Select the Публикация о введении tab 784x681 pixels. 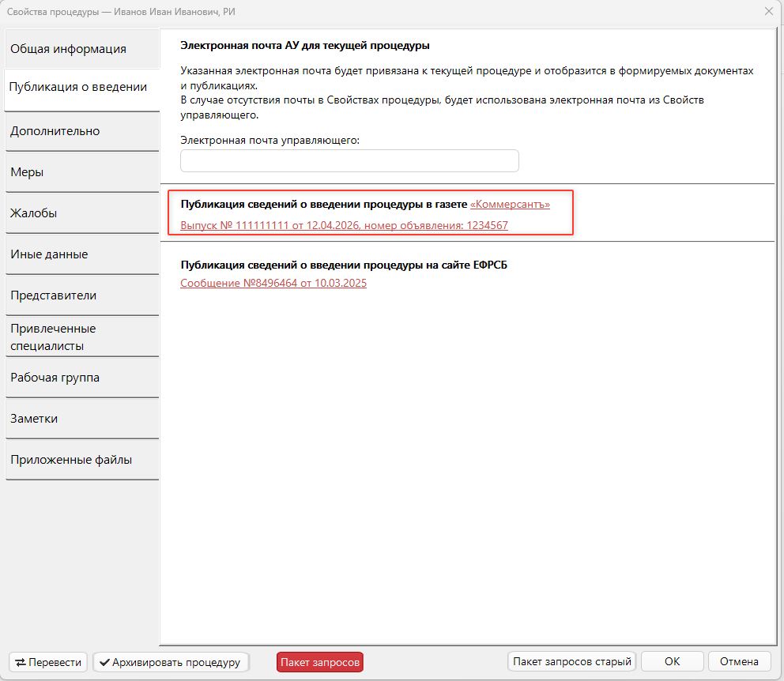click(x=79, y=87)
